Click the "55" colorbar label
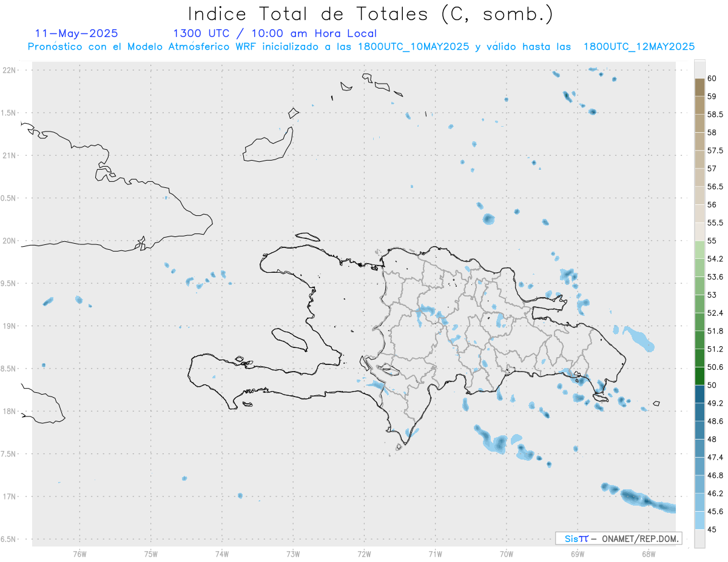 point(712,241)
